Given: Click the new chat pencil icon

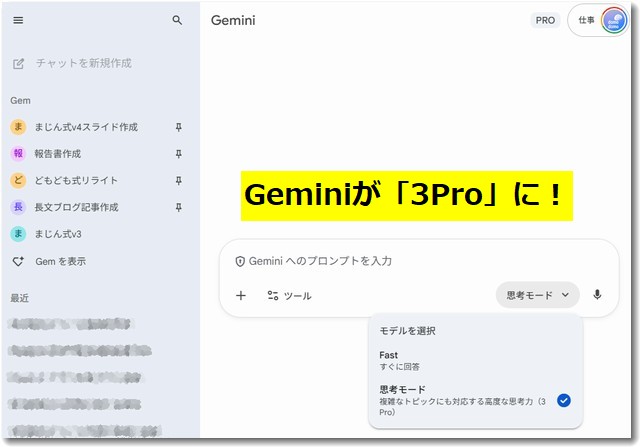Looking at the screenshot, I should coord(18,64).
